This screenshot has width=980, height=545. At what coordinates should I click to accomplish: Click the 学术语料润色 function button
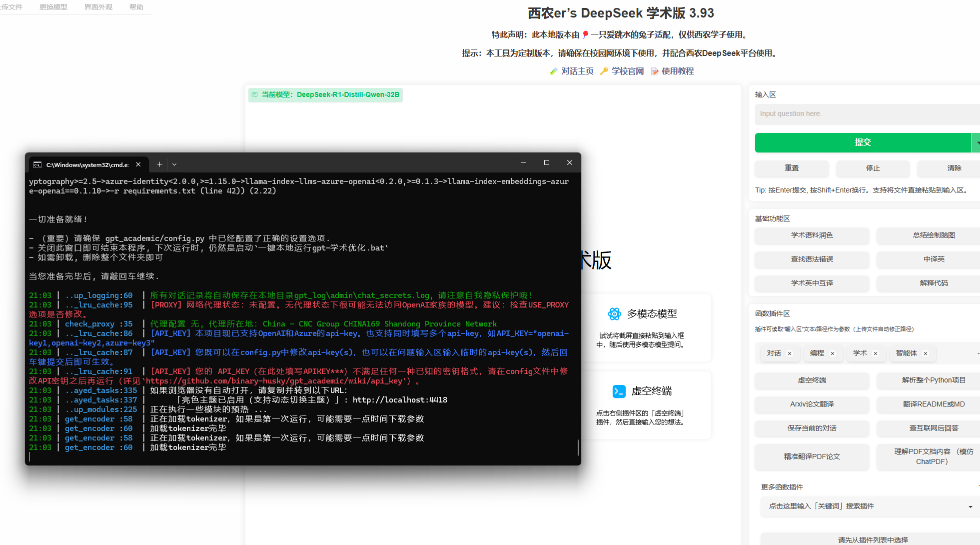coord(812,235)
